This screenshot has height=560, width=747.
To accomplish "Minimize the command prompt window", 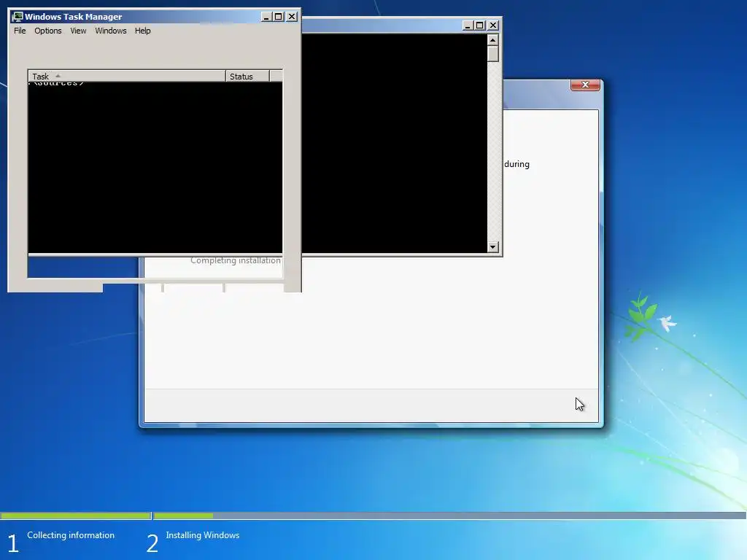I will click(x=468, y=26).
